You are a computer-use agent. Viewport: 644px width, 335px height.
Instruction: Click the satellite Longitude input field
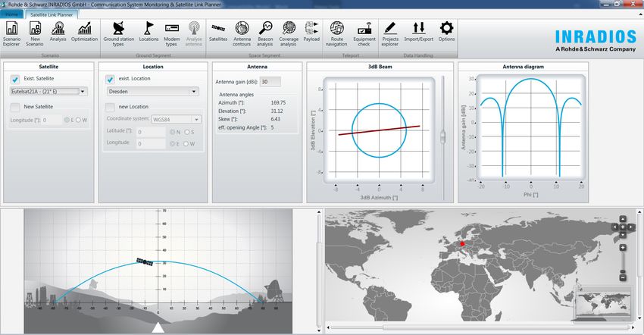pyautogui.click(x=52, y=120)
